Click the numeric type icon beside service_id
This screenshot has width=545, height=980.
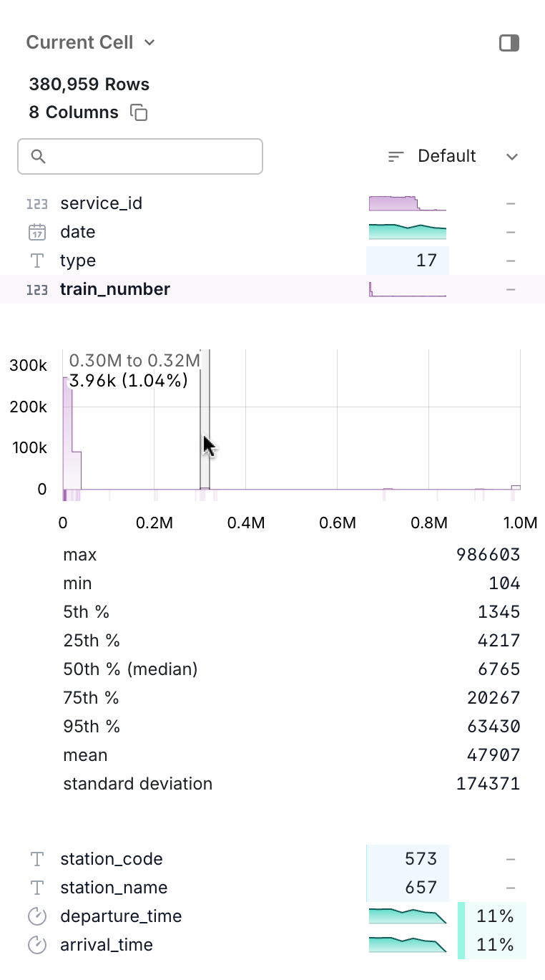[x=38, y=203]
